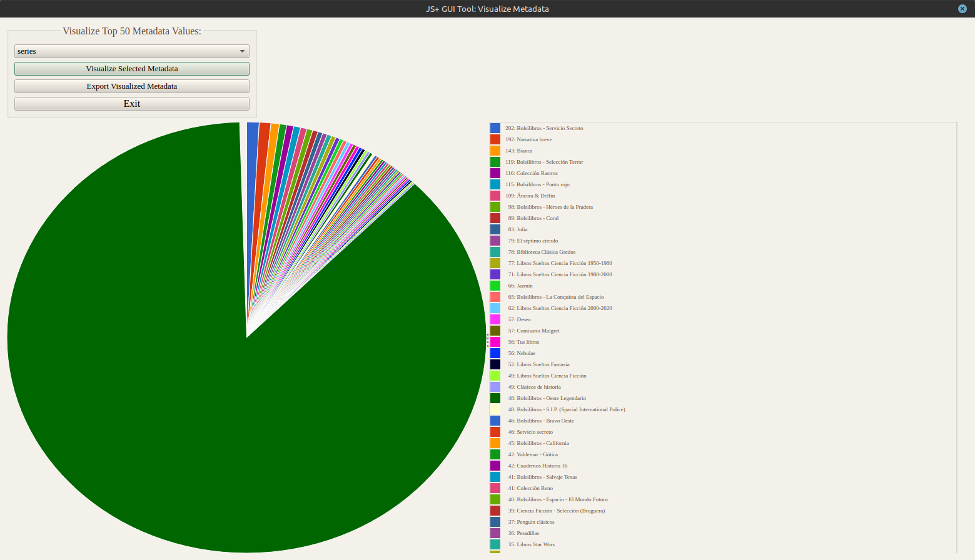
Task: Click swatch for Bolsilibros - Oeste Legendario
Action: click(x=495, y=398)
